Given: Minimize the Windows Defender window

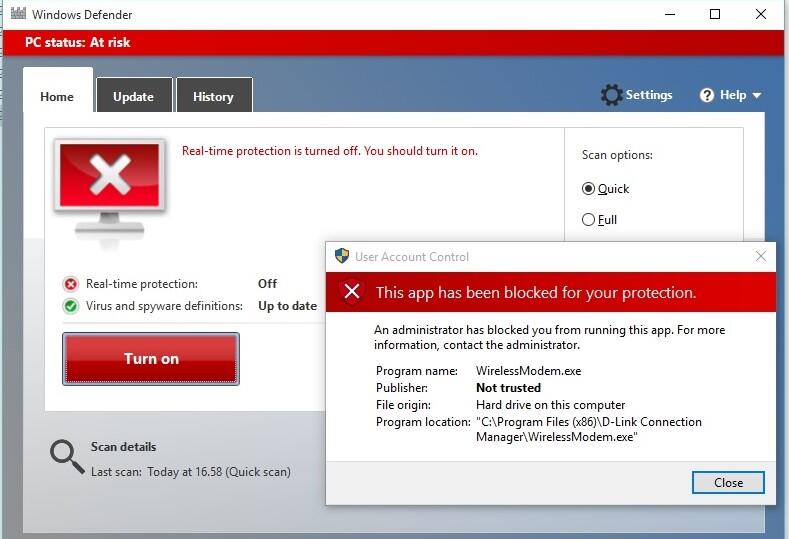Looking at the screenshot, I should (x=670, y=14).
